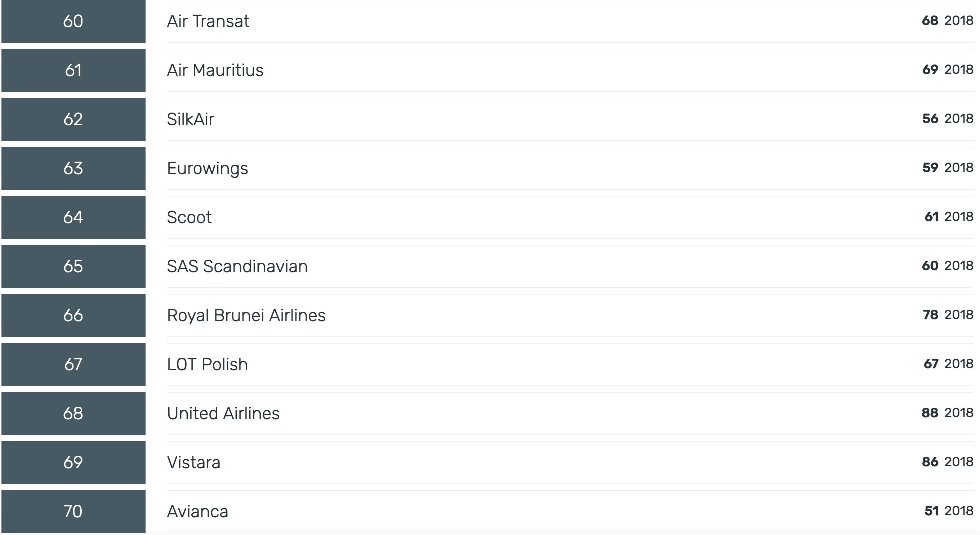Select the LOT Polish row name
The width and height of the screenshot is (980, 535).
coord(207,364)
